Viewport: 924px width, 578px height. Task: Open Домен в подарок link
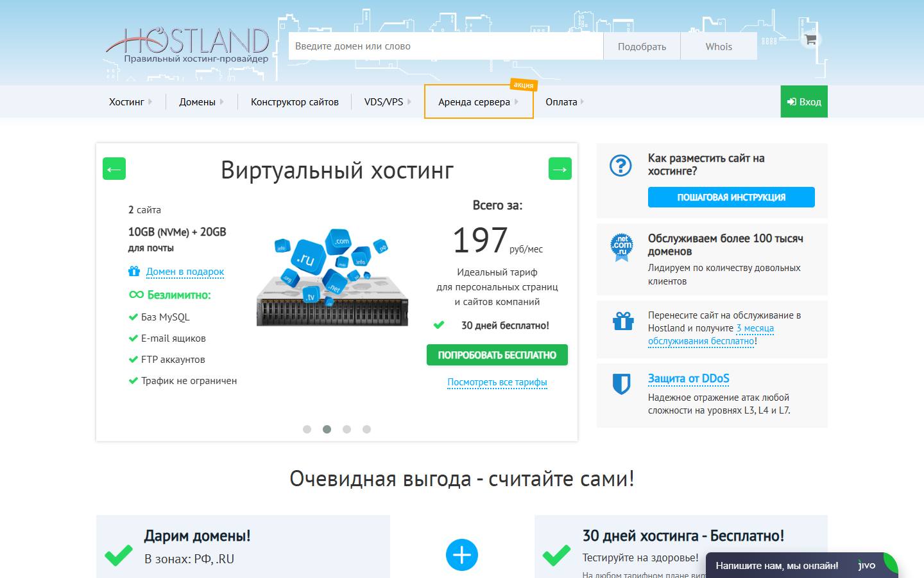(185, 272)
